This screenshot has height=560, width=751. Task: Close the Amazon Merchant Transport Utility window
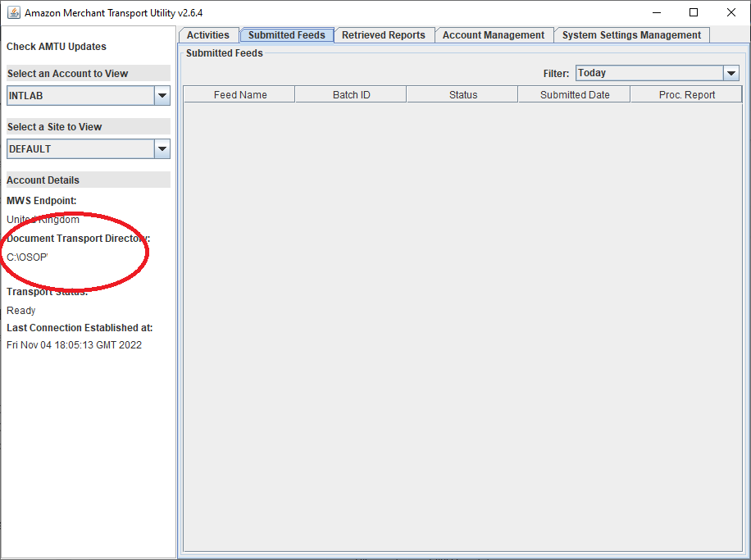point(731,12)
